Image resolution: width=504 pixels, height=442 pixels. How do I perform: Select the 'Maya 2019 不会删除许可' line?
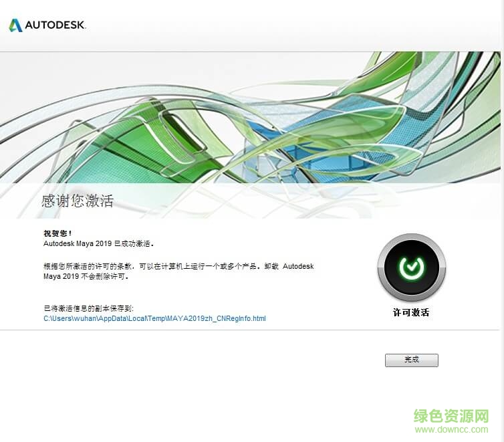[86, 276]
